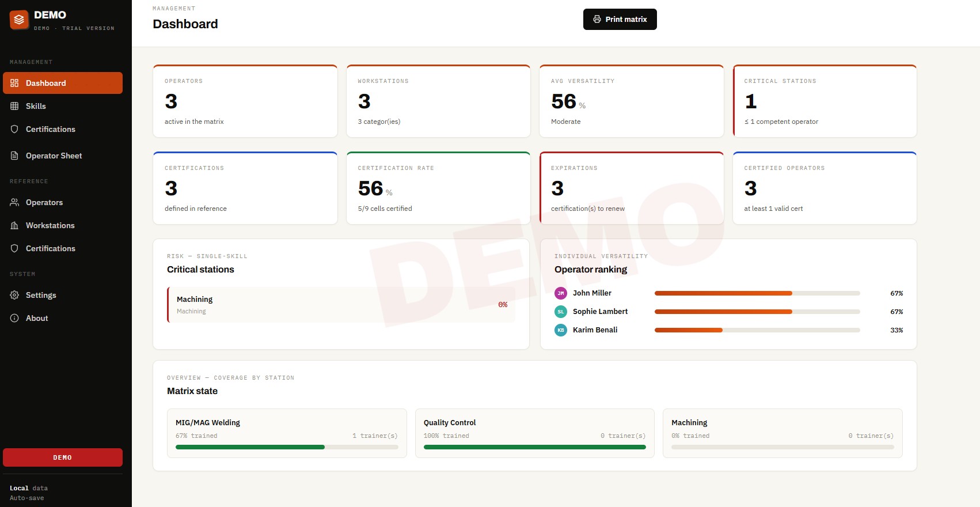Click John Miller's JM avatar
This screenshot has height=507, width=980.
[561, 293]
